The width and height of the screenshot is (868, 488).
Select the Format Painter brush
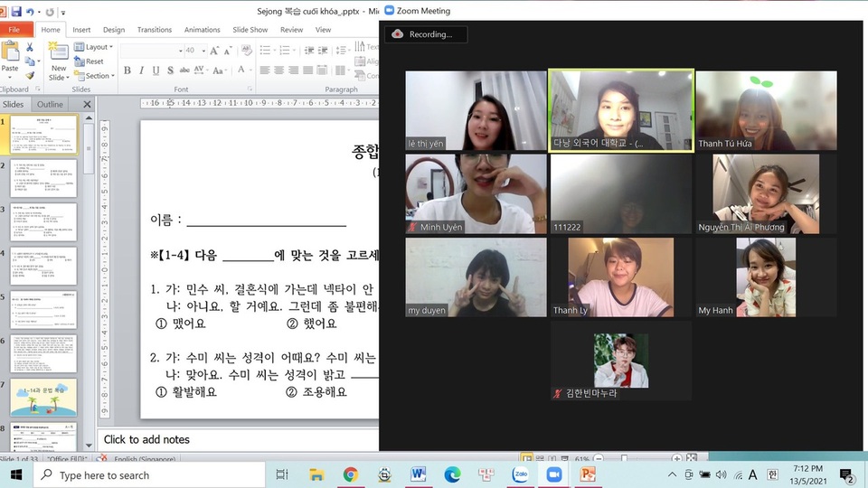(30, 76)
